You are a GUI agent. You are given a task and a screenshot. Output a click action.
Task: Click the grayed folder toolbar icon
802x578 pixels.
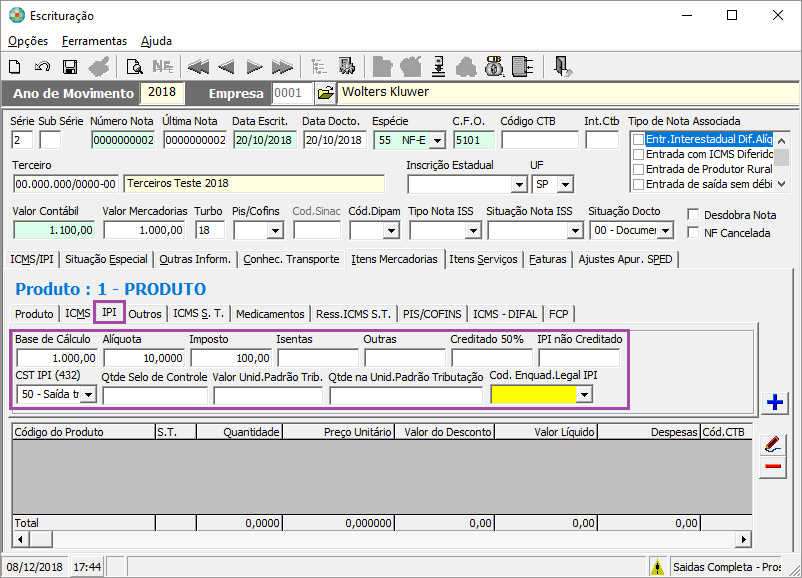coord(382,67)
